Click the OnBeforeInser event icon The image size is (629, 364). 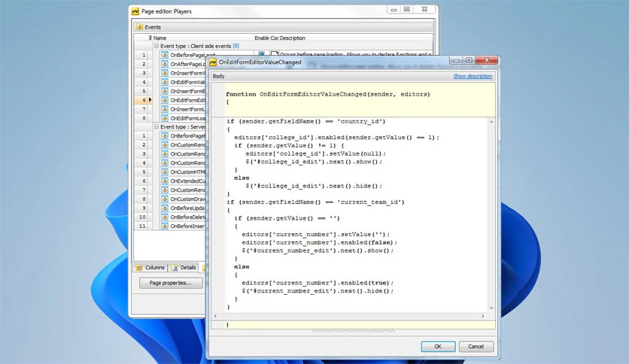tap(165, 226)
